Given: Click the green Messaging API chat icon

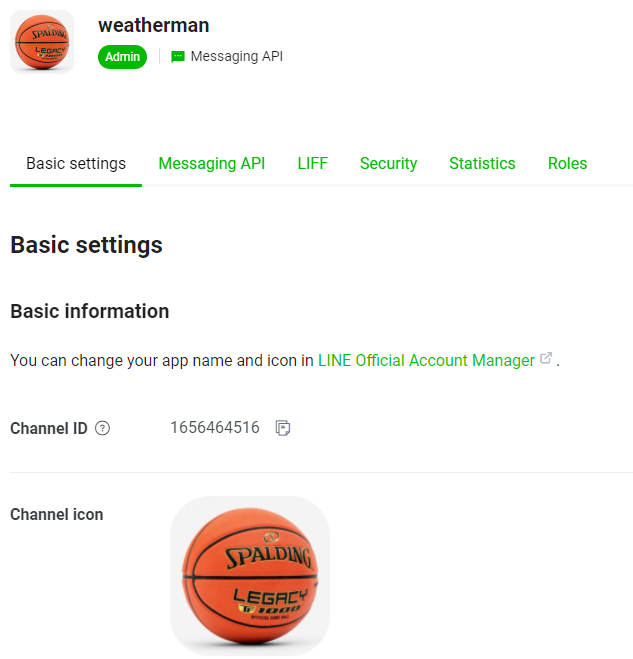Looking at the screenshot, I should 178,56.
